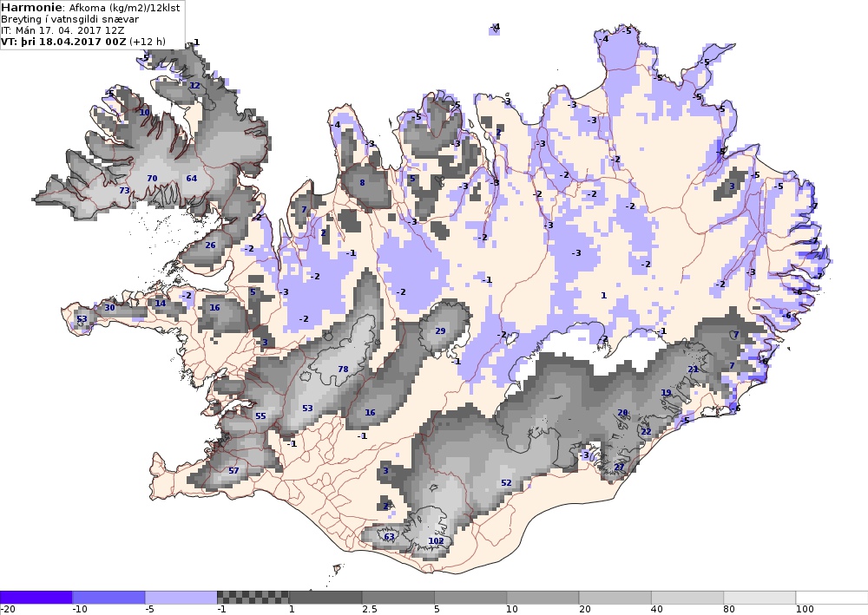This screenshot has width=868, height=615.
Task: Click the map value 63 near the south coast
Action: 389,536
